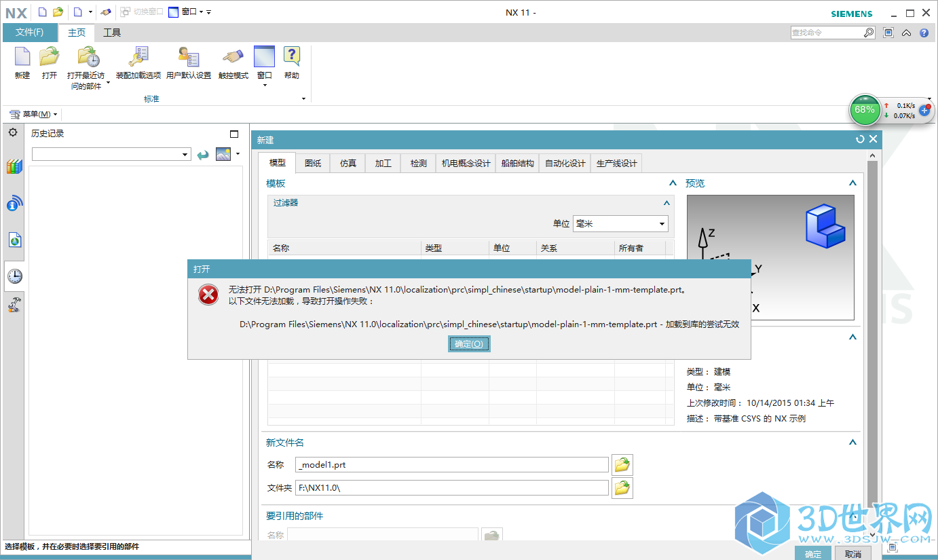938x560 pixels.
Task: Sort by the 类型 column header
Action: tap(455, 248)
